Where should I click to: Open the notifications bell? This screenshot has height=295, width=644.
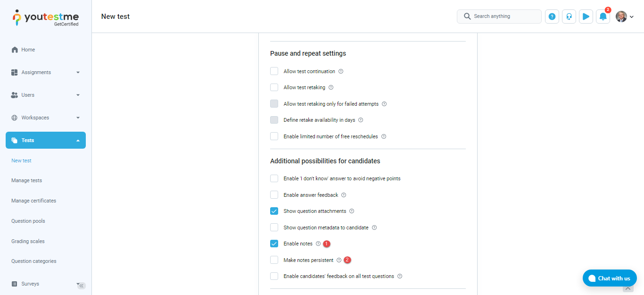pos(603,17)
